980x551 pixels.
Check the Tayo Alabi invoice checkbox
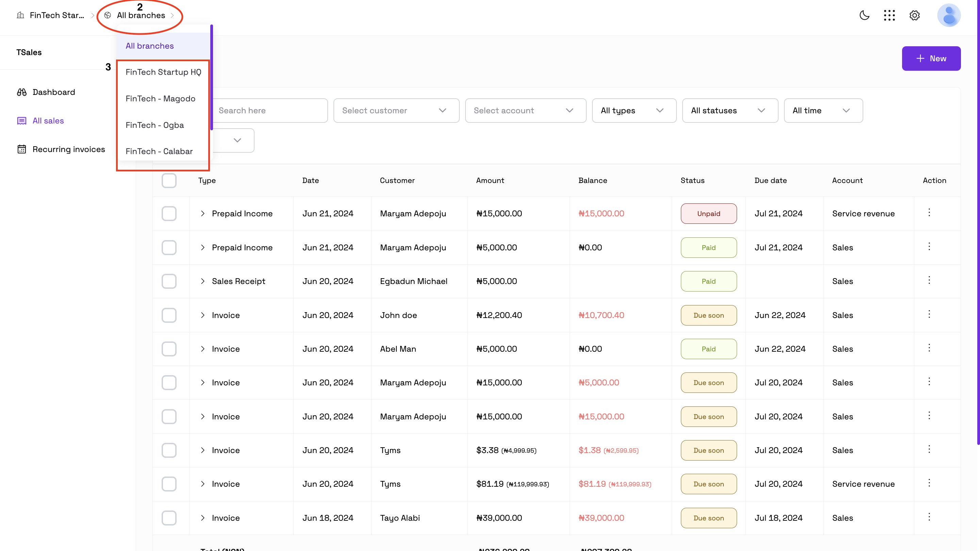[x=169, y=518]
